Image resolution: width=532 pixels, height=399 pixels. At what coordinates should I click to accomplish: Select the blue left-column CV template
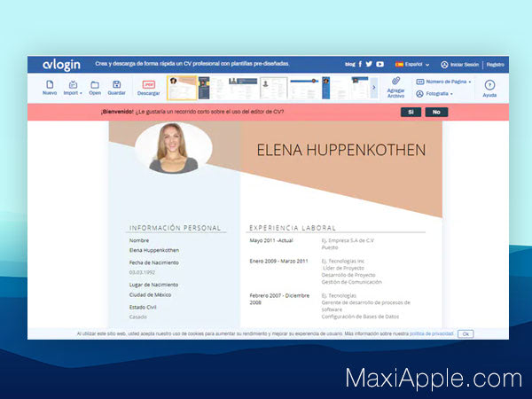pos(334,88)
